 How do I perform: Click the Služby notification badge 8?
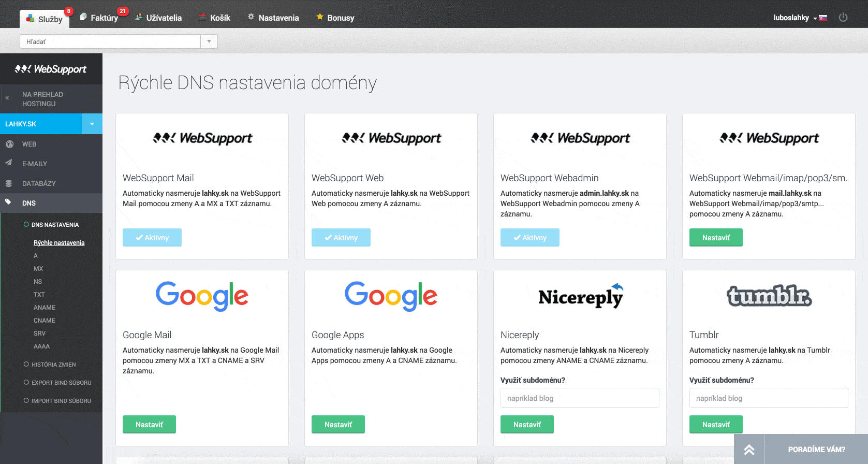tap(68, 11)
